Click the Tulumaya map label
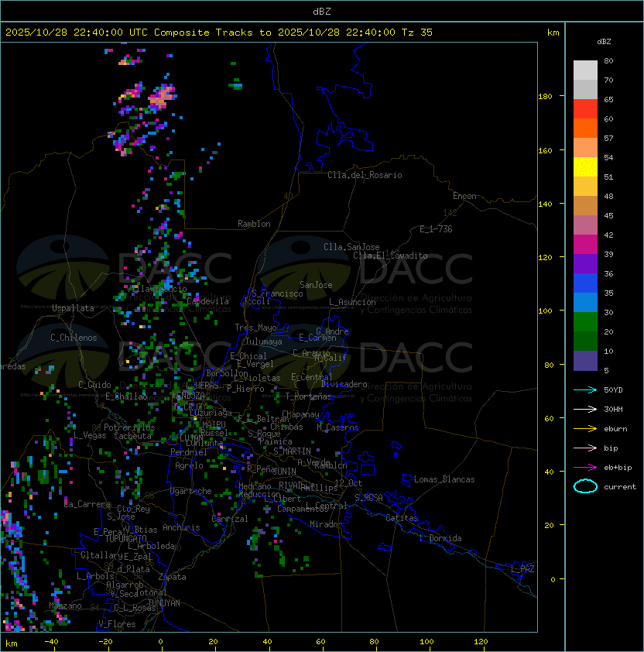Image resolution: width=644 pixels, height=652 pixels. 264,341
